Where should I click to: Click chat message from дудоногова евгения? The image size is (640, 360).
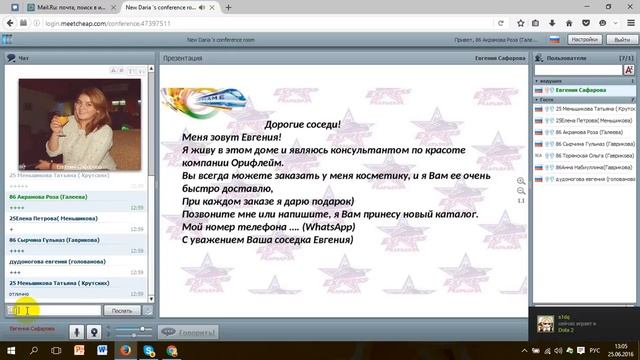click(76, 267)
